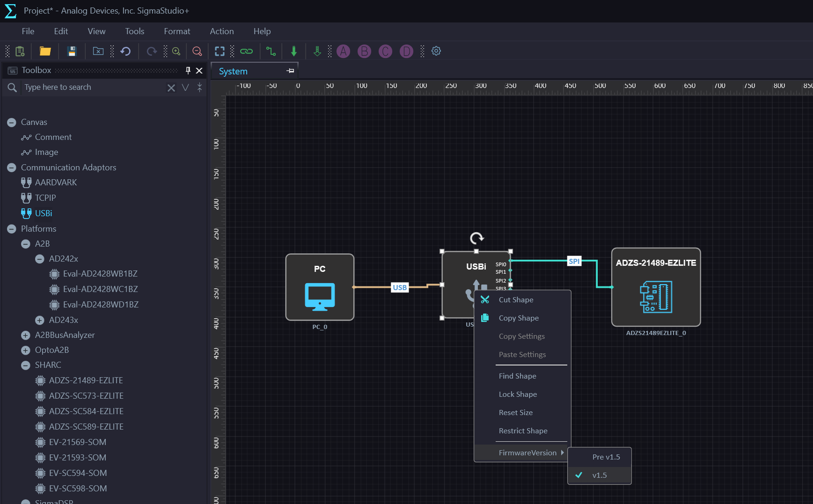The width and height of the screenshot is (813, 504).
Task: Open the Help menu
Action: click(x=262, y=31)
